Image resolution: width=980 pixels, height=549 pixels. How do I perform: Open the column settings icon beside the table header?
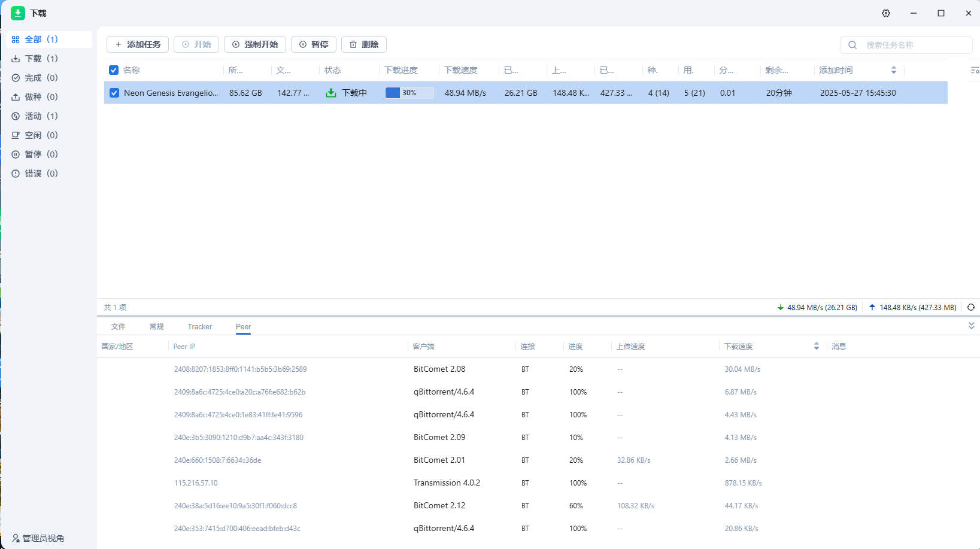pyautogui.click(x=975, y=70)
